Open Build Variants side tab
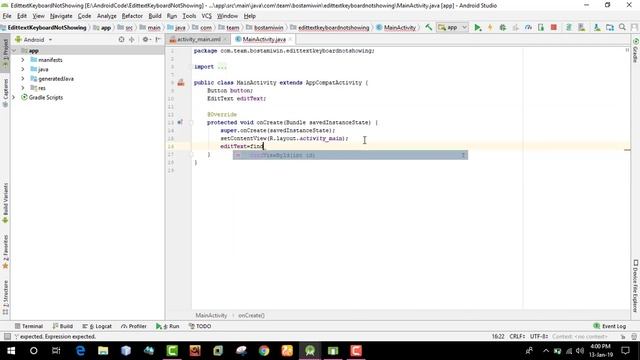The image size is (640, 360). coord(5,203)
